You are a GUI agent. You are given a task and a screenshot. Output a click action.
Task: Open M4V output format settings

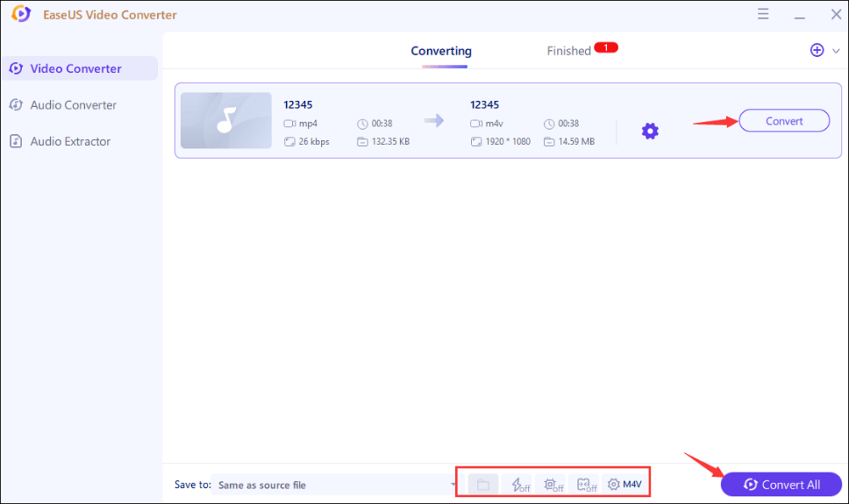point(624,484)
